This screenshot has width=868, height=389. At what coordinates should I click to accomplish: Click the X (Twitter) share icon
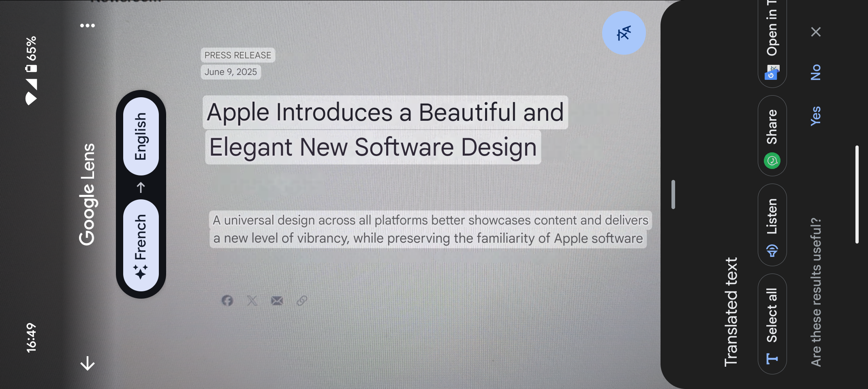(x=252, y=301)
